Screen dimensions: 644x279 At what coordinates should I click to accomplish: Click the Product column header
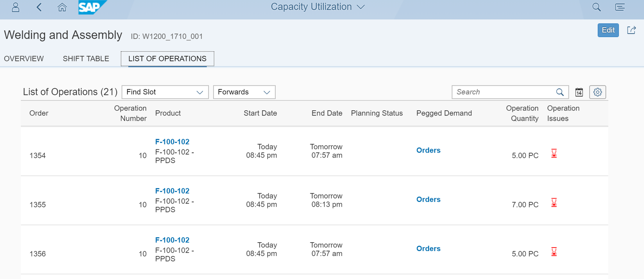(x=168, y=113)
